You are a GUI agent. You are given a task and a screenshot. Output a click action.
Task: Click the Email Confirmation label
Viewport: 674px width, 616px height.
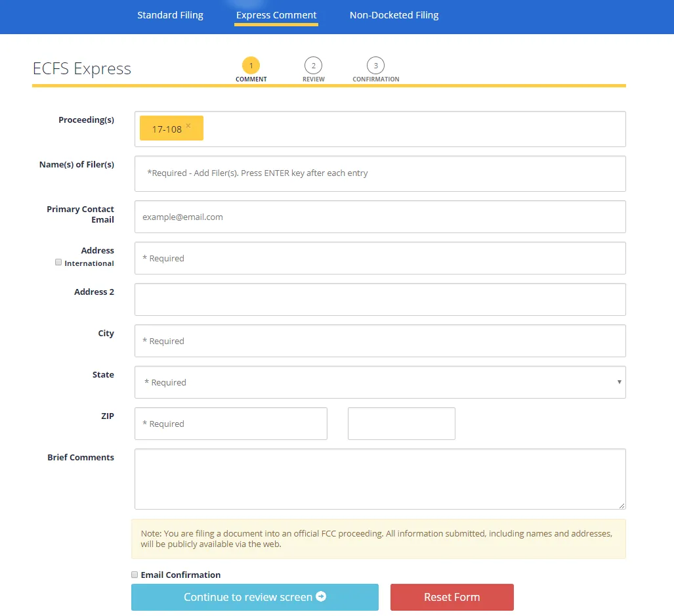pyautogui.click(x=180, y=575)
